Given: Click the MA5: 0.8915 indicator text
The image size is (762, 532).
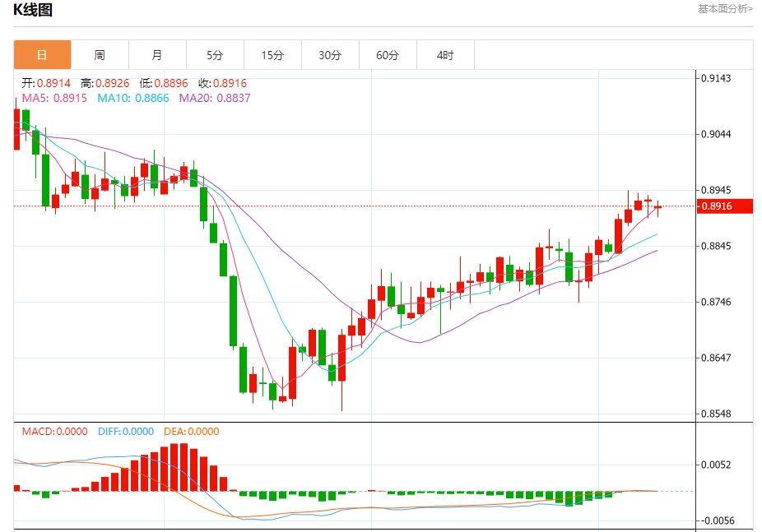Looking at the screenshot, I should click(x=54, y=98).
